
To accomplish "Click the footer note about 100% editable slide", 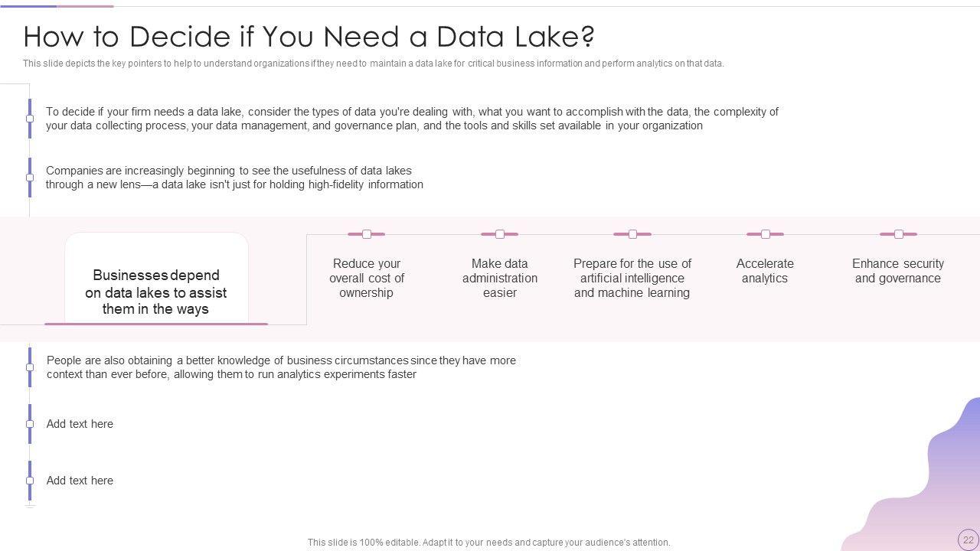I will point(488,543).
